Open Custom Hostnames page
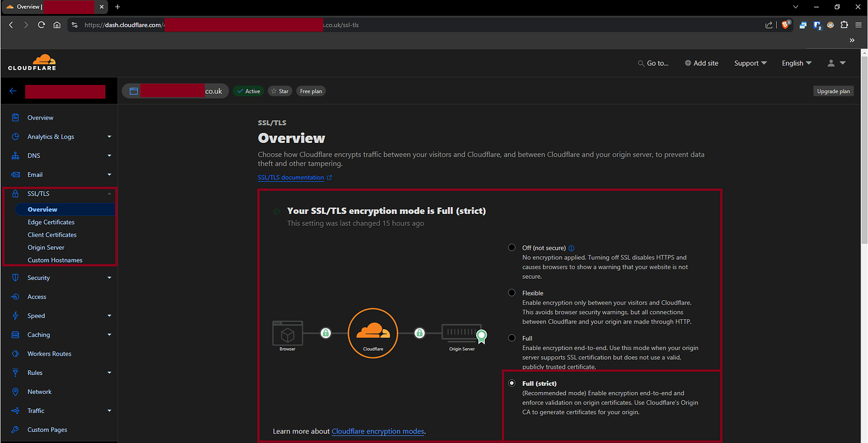 click(x=55, y=260)
